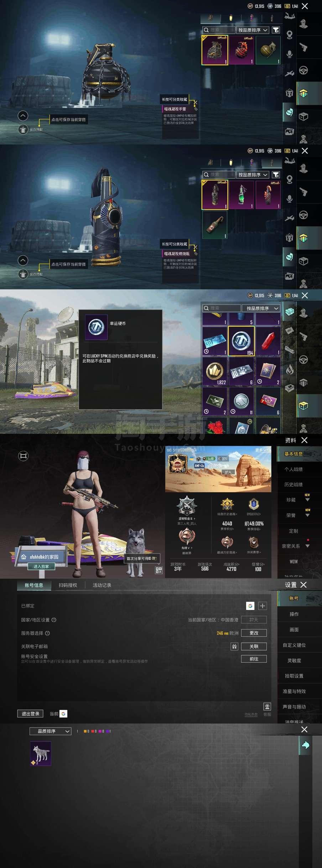Viewport: 322px width, 868px height.
Task: Open the 巅峰历史最高 helmet badge
Action: 227,542
